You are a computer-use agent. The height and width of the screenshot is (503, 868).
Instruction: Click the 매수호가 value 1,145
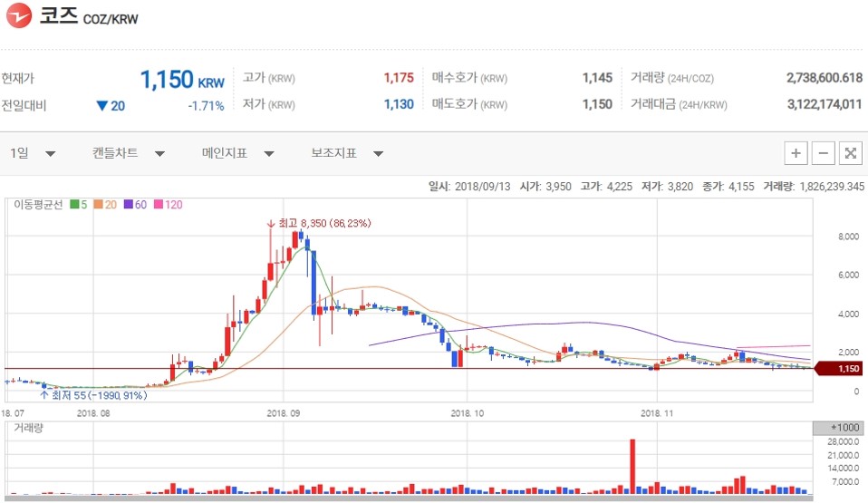point(597,78)
